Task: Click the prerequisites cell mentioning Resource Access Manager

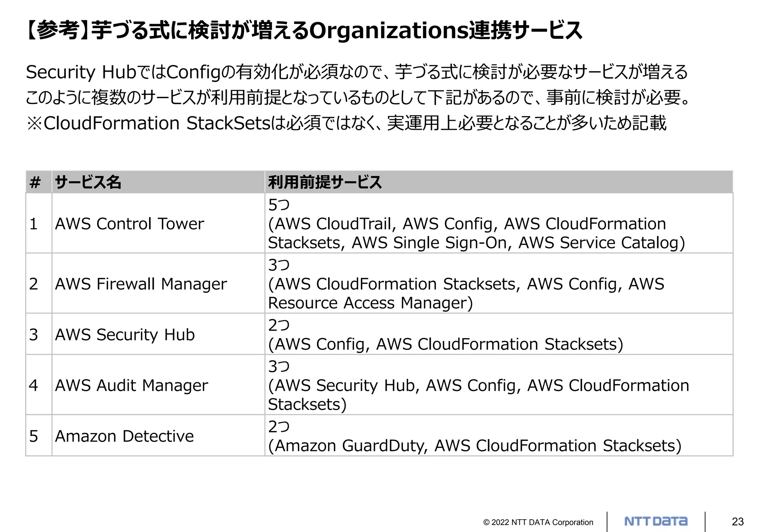Action: pos(499,283)
